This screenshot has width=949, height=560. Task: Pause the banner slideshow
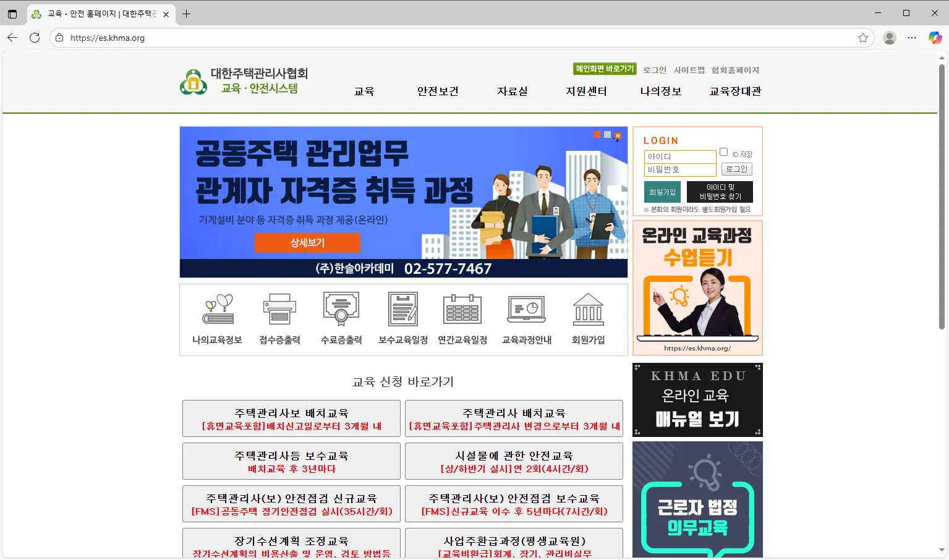coord(616,135)
